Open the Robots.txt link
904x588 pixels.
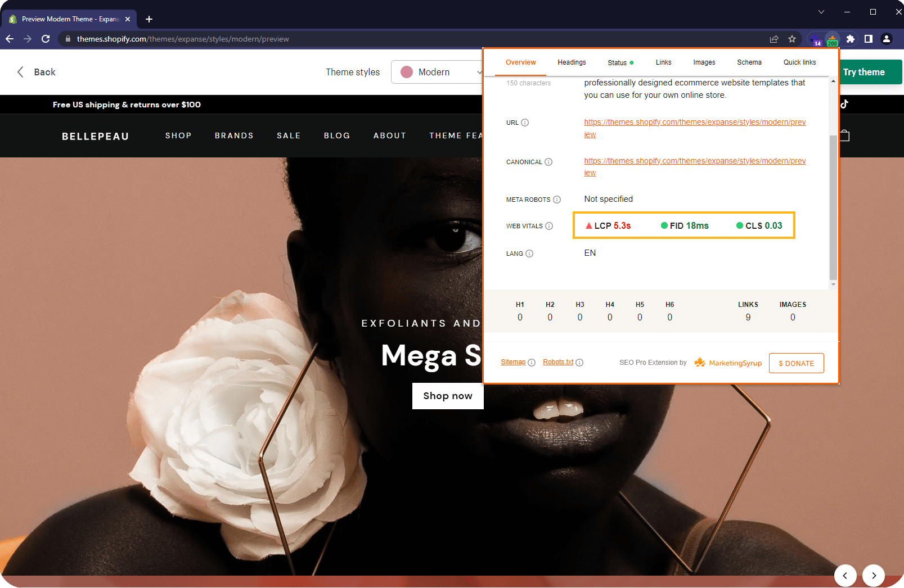click(558, 362)
